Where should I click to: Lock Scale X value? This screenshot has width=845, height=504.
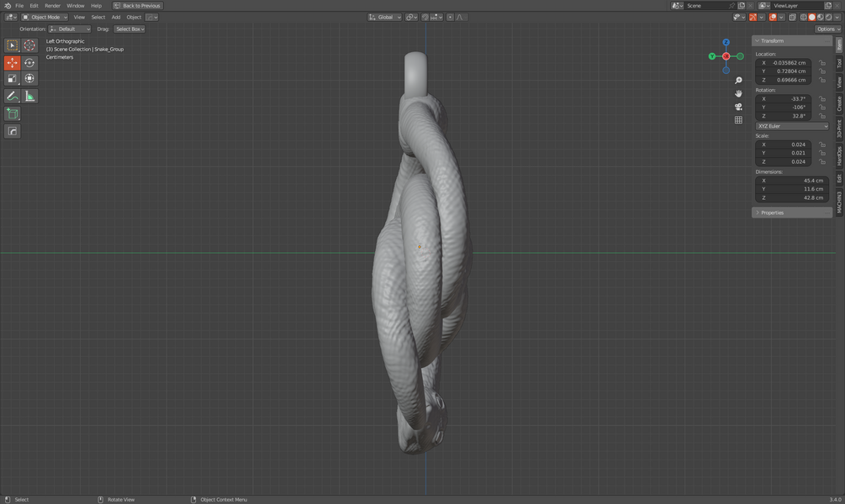[822, 144]
